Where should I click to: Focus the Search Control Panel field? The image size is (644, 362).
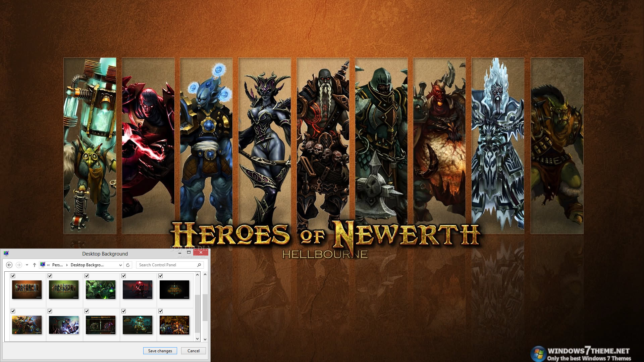pyautogui.click(x=170, y=265)
